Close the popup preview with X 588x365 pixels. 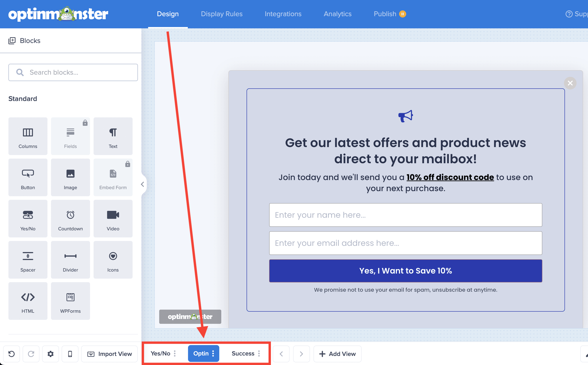tap(570, 83)
